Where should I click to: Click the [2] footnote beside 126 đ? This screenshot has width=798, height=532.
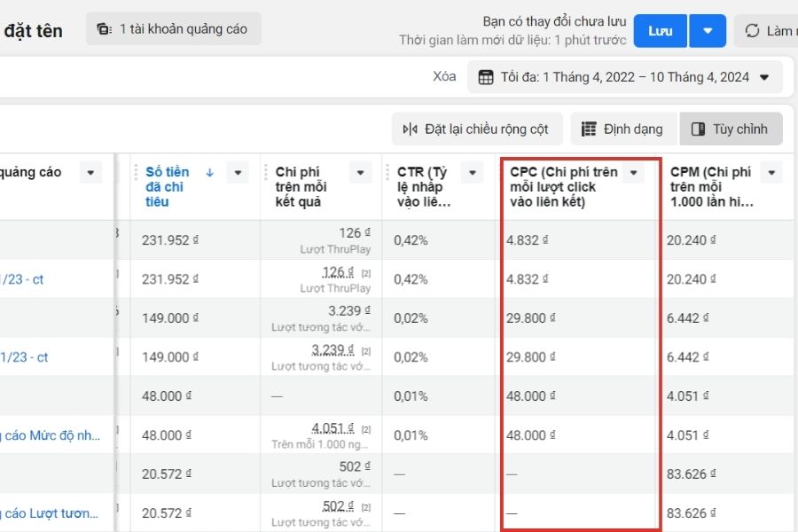366,274
